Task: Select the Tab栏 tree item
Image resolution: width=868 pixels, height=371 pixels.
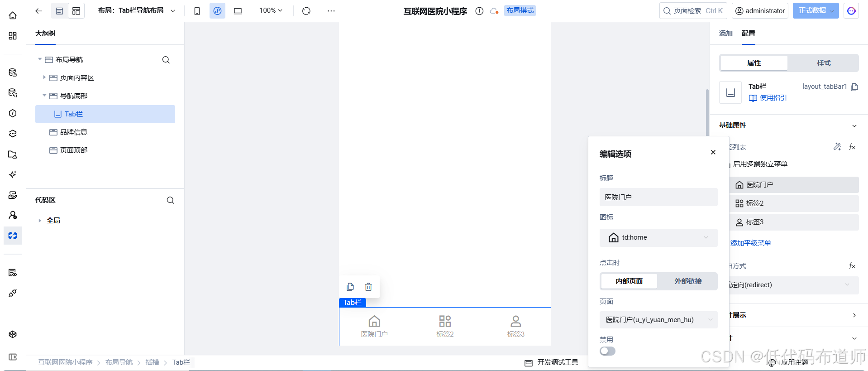Action: [105, 114]
